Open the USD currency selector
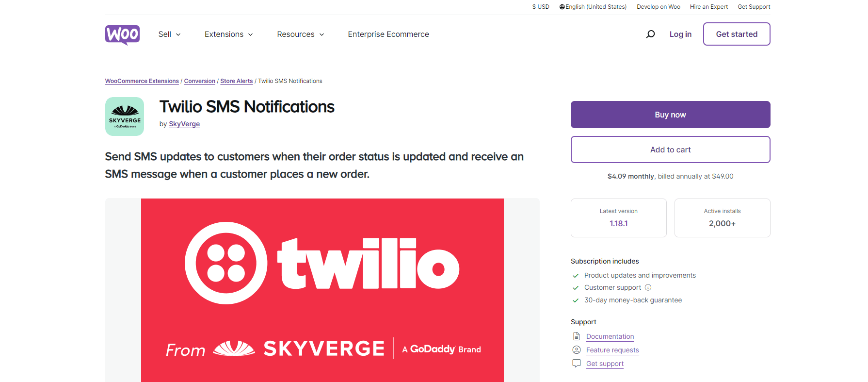This screenshot has width=868, height=382. (x=540, y=6)
